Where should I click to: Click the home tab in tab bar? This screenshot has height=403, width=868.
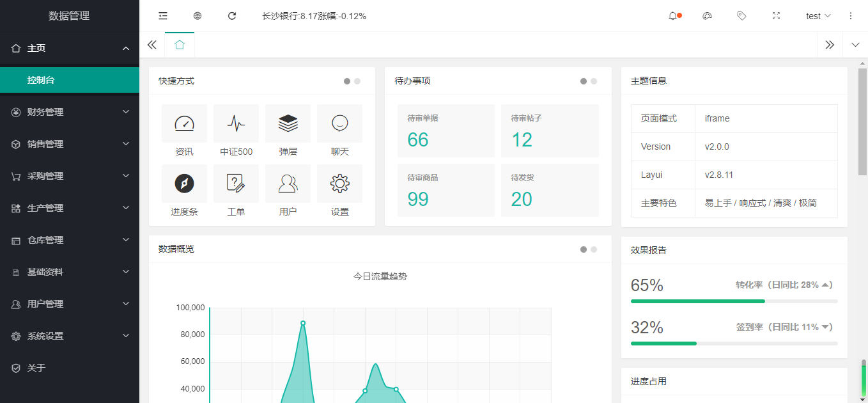point(180,45)
